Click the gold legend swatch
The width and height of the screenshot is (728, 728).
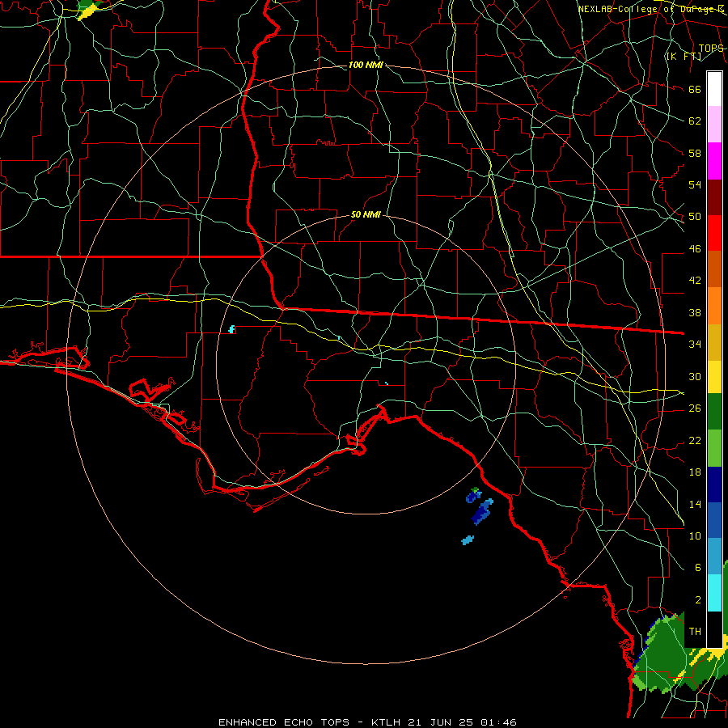pos(714,342)
